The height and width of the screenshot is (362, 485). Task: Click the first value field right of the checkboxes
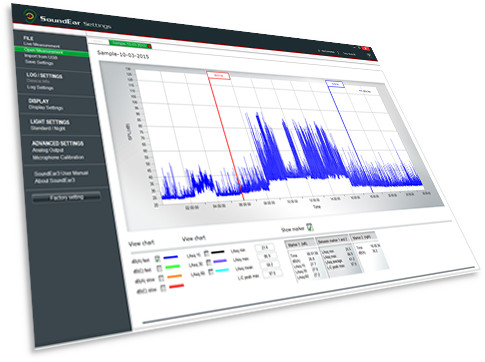pyautogui.click(x=265, y=248)
